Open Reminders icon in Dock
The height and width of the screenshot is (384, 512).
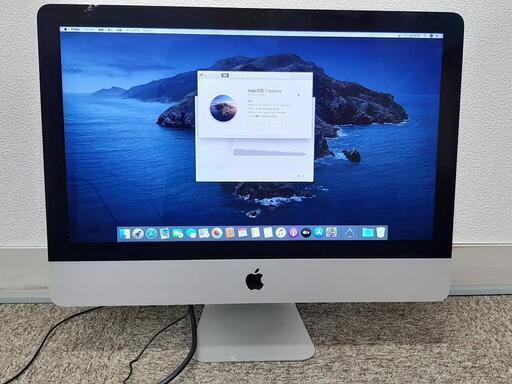[x=255, y=233]
